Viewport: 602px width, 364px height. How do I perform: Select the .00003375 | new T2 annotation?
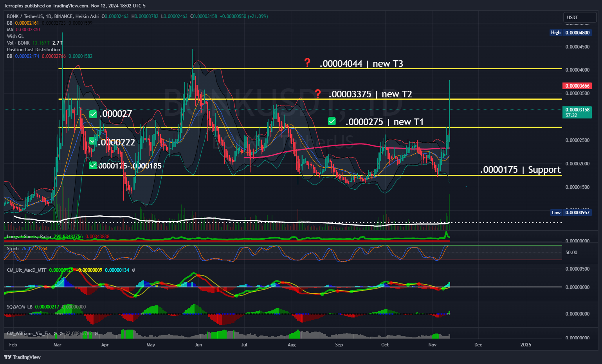(x=370, y=94)
